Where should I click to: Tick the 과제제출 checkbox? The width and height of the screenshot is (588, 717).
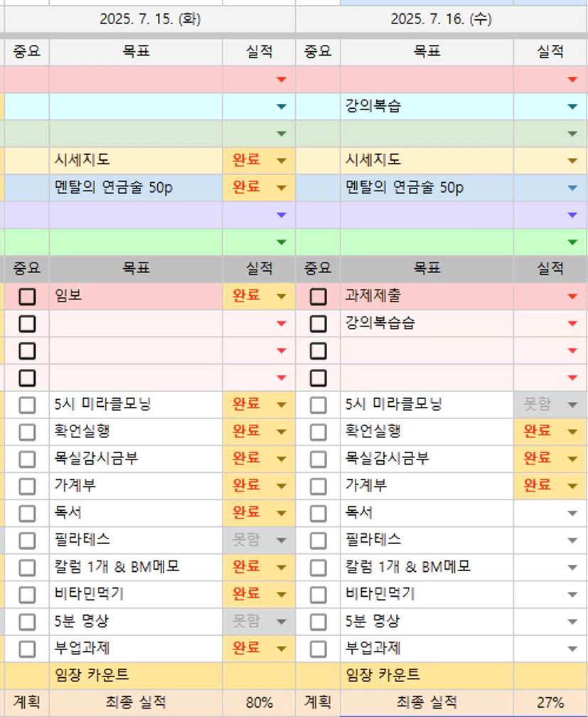(319, 297)
